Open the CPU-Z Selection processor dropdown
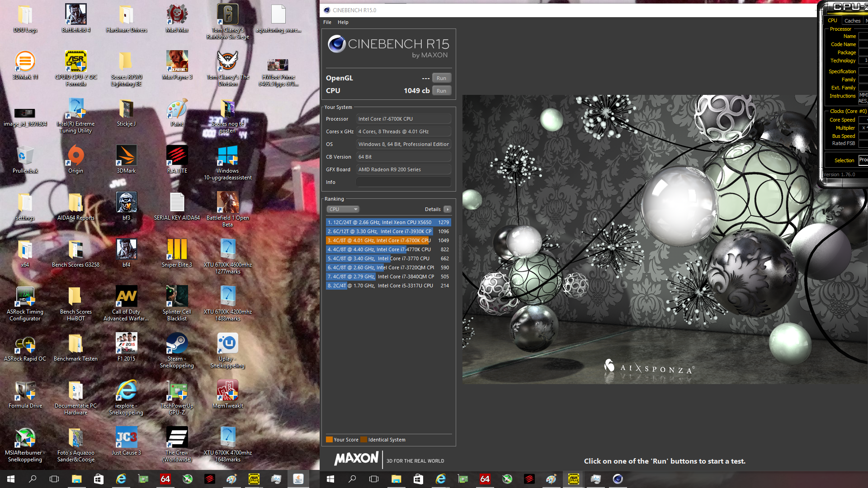The width and height of the screenshot is (868, 488). [863, 160]
